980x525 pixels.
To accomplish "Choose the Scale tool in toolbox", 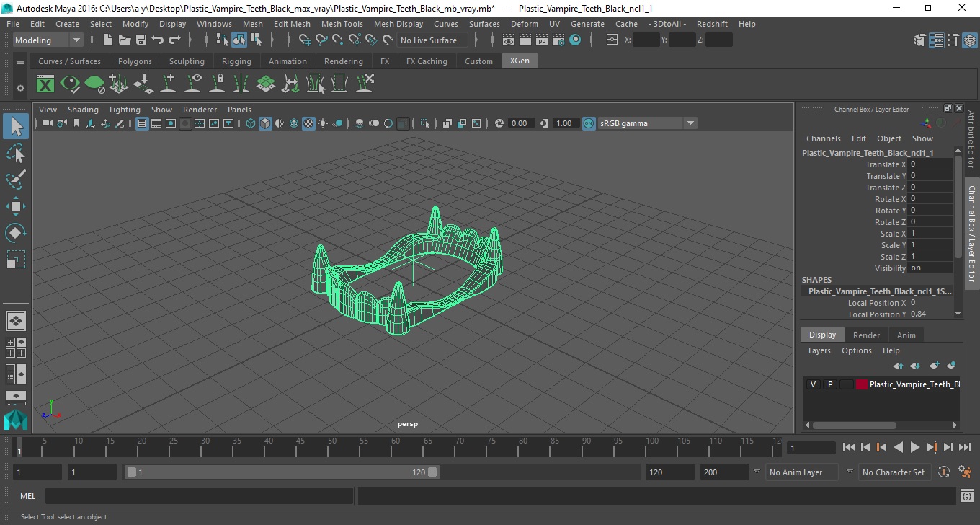I will [x=16, y=259].
